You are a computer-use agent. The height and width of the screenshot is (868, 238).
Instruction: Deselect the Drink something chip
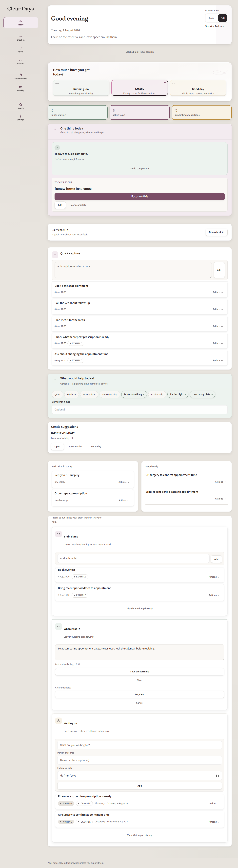[x=134, y=394]
